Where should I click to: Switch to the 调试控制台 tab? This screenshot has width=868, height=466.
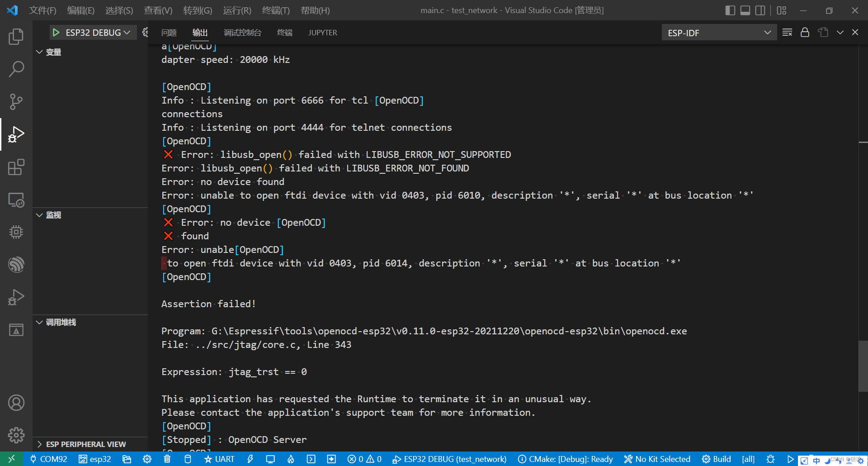point(242,33)
